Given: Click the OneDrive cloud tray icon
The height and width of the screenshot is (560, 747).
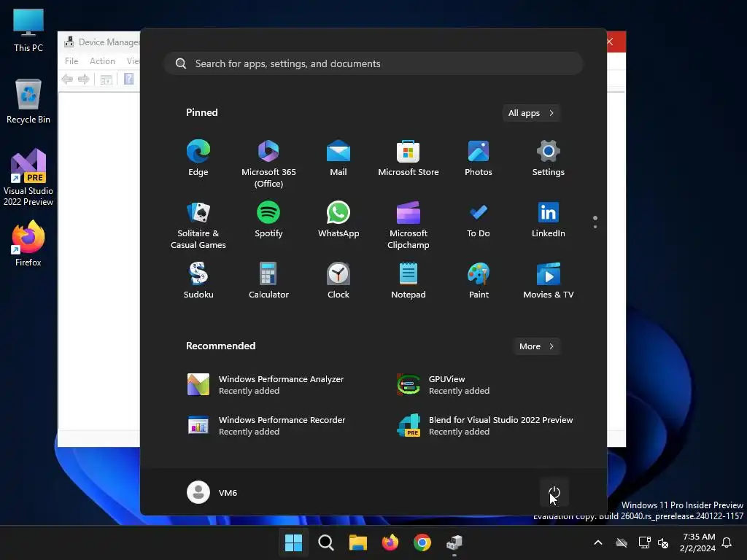Looking at the screenshot, I should 622,542.
